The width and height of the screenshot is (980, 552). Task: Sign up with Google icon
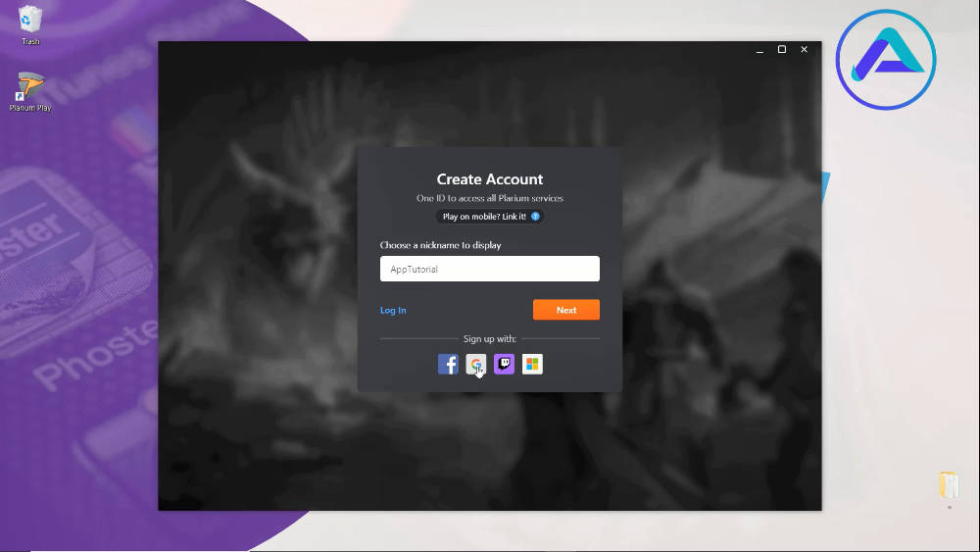(475, 364)
